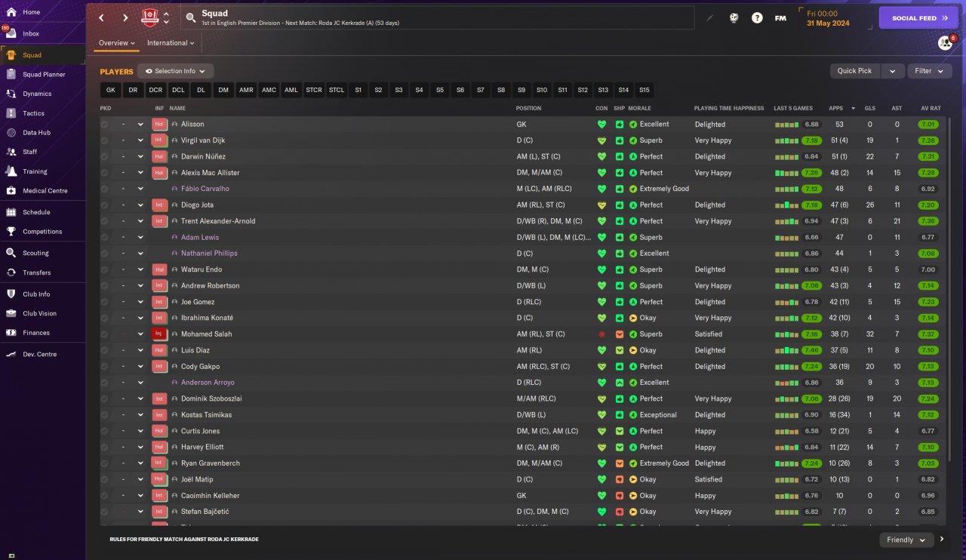Tick the pick circle for Alexis Mac Allister
This screenshot has width=966, height=560.
coord(104,173)
